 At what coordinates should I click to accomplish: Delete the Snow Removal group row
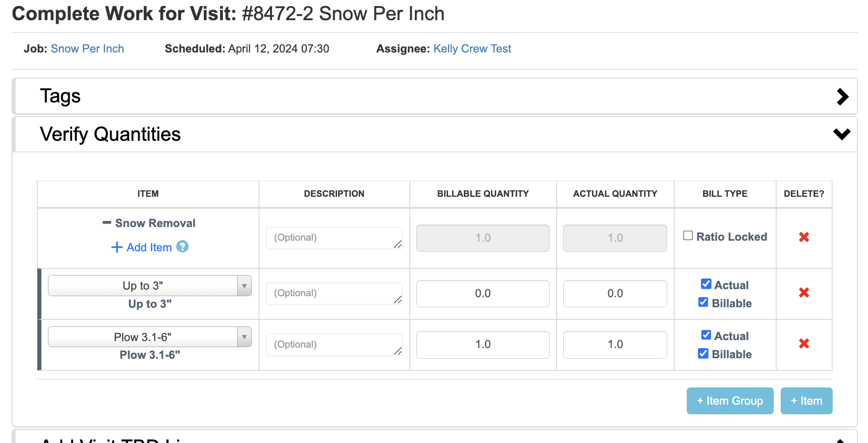804,237
